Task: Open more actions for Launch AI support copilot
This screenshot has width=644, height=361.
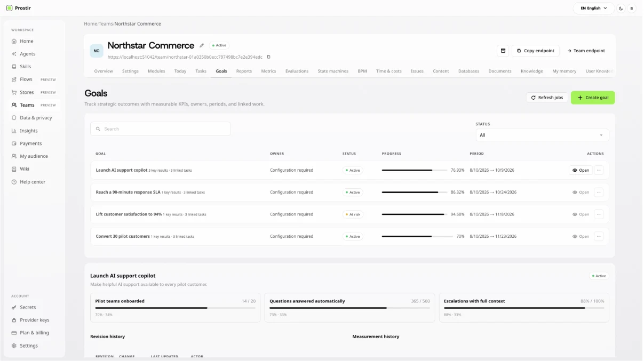Action: (x=599, y=170)
